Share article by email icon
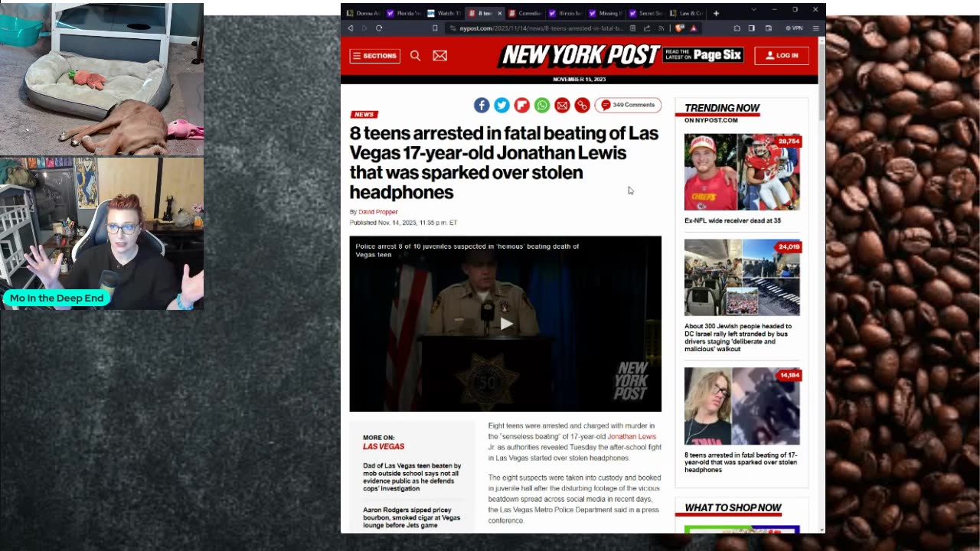This screenshot has width=980, height=551. 562,105
